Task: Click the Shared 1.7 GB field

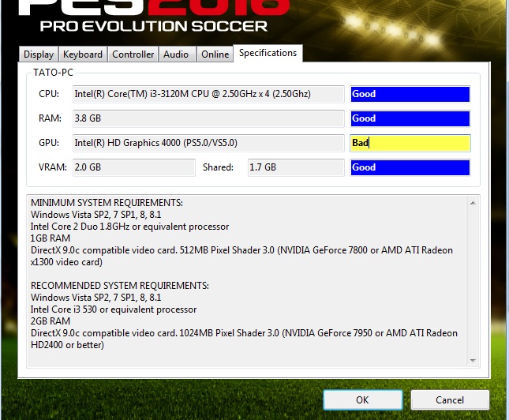Action: coord(296,167)
